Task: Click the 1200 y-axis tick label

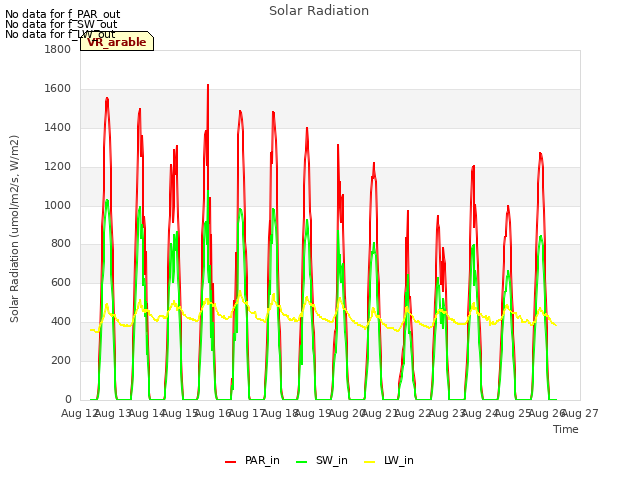Action: pyautogui.click(x=58, y=167)
